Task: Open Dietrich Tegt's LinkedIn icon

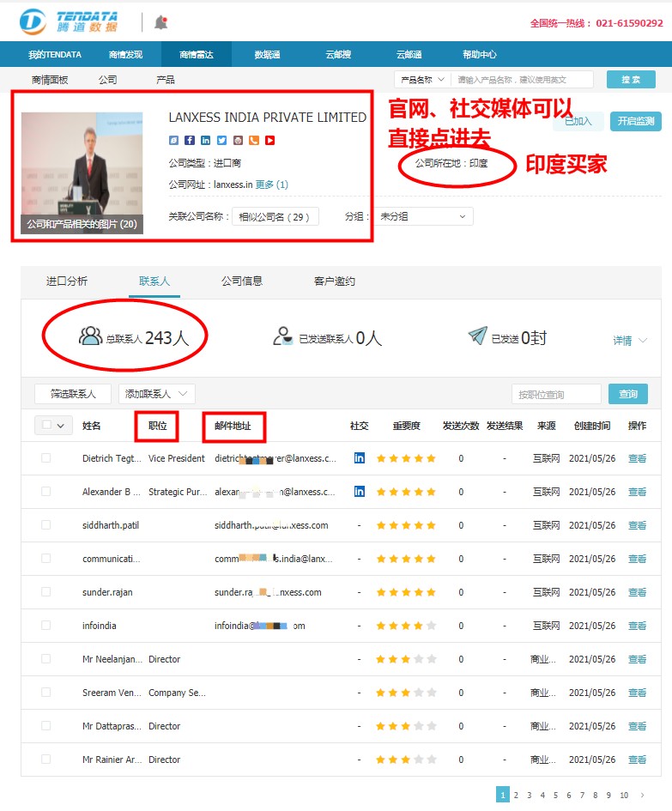Action: click(x=359, y=457)
